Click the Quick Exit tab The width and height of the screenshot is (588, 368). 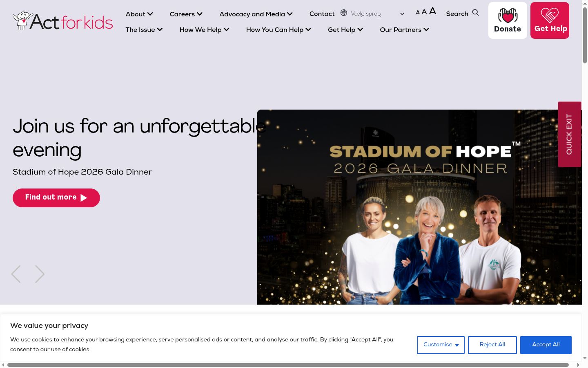(x=570, y=134)
